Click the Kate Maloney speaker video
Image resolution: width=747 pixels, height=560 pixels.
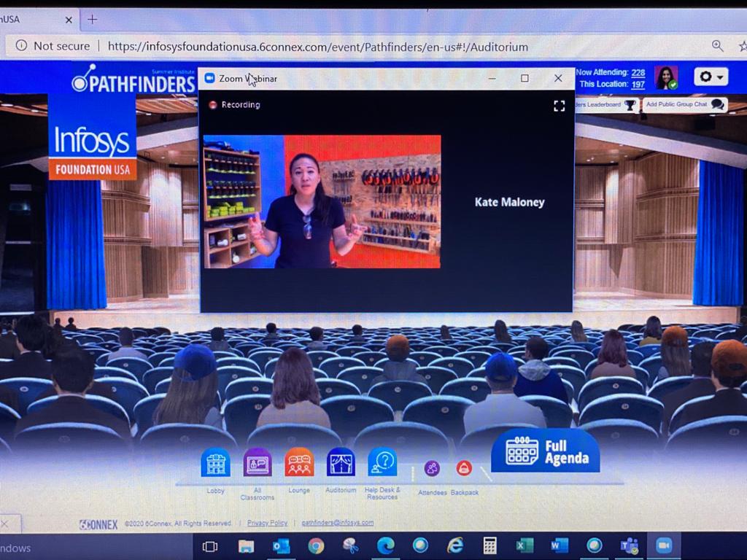[322, 201]
